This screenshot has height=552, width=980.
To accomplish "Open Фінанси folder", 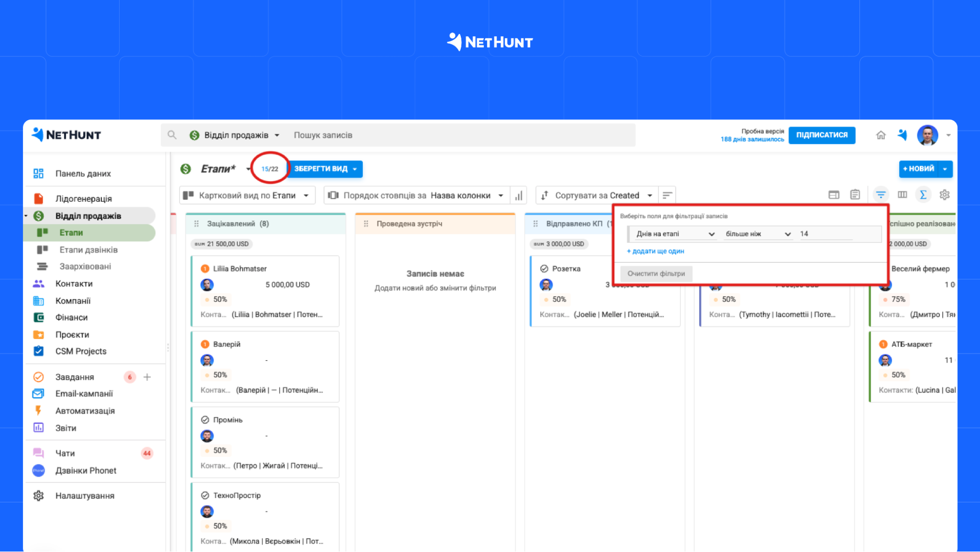I will pyautogui.click(x=72, y=317).
